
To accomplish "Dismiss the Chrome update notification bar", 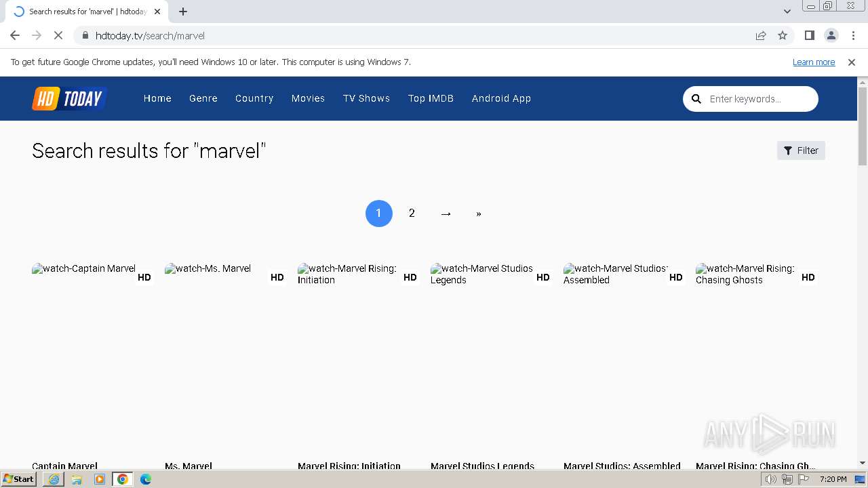I will click(x=852, y=62).
